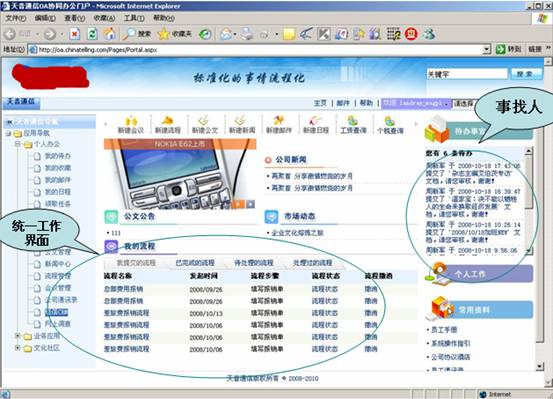Switch to the 已完成的流程 tab
The image size is (553, 399).
[195, 263]
